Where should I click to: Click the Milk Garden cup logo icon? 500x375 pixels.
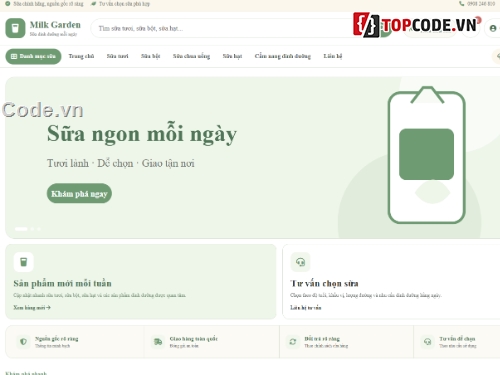point(15,28)
